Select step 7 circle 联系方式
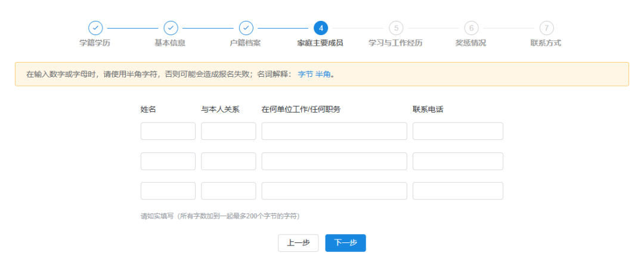 [x=546, y=28]
